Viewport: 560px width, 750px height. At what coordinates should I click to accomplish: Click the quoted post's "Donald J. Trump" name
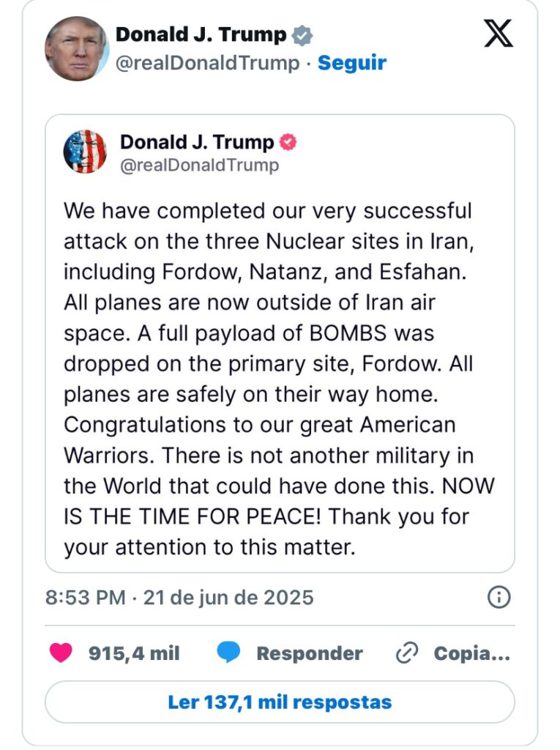point(197,142)
